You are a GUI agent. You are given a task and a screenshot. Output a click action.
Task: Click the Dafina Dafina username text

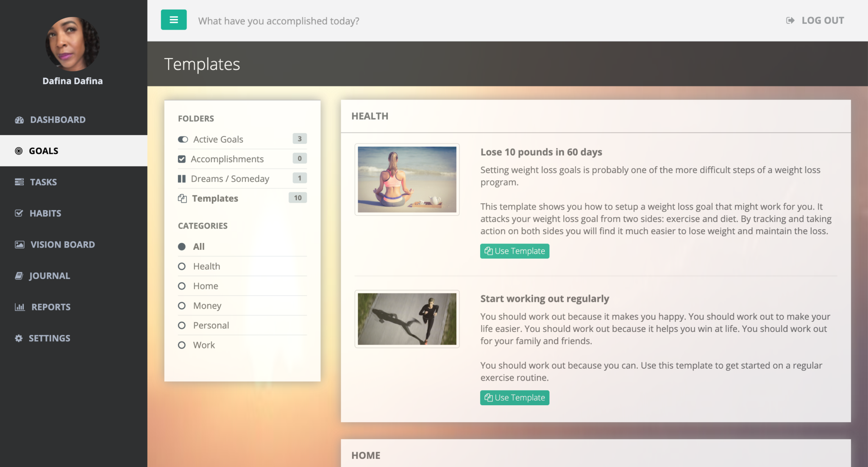point(72,81)
